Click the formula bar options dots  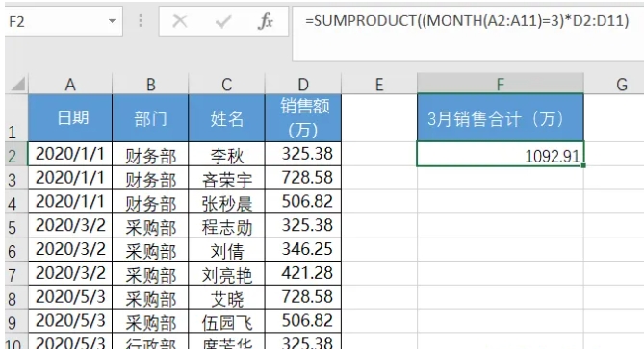[141, 21]
